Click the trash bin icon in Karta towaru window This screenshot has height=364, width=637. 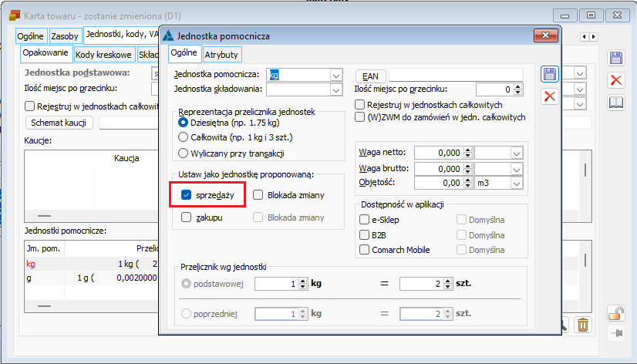tap(582, 325)
